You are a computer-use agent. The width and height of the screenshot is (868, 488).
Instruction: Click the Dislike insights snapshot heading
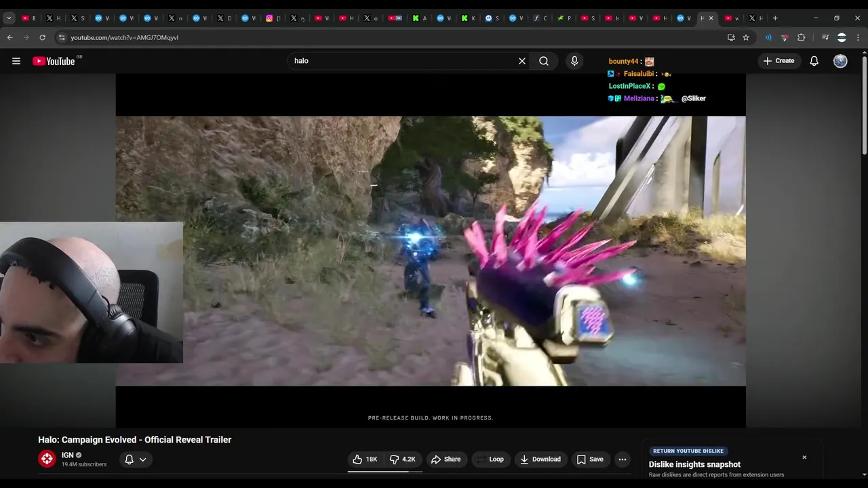click(x=694, y=464)
